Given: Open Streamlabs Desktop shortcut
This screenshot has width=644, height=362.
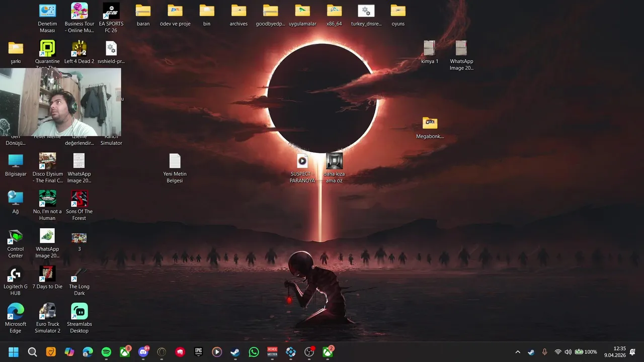Looking at the screenshot, I should tap(79, 318).
